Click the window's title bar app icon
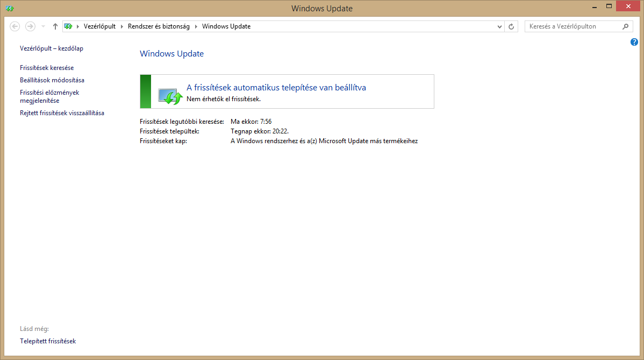 10,8
